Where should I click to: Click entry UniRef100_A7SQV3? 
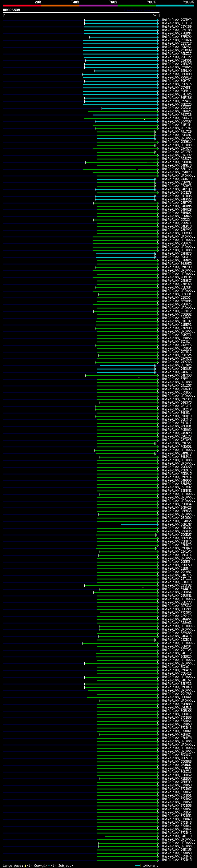[177, 186]
